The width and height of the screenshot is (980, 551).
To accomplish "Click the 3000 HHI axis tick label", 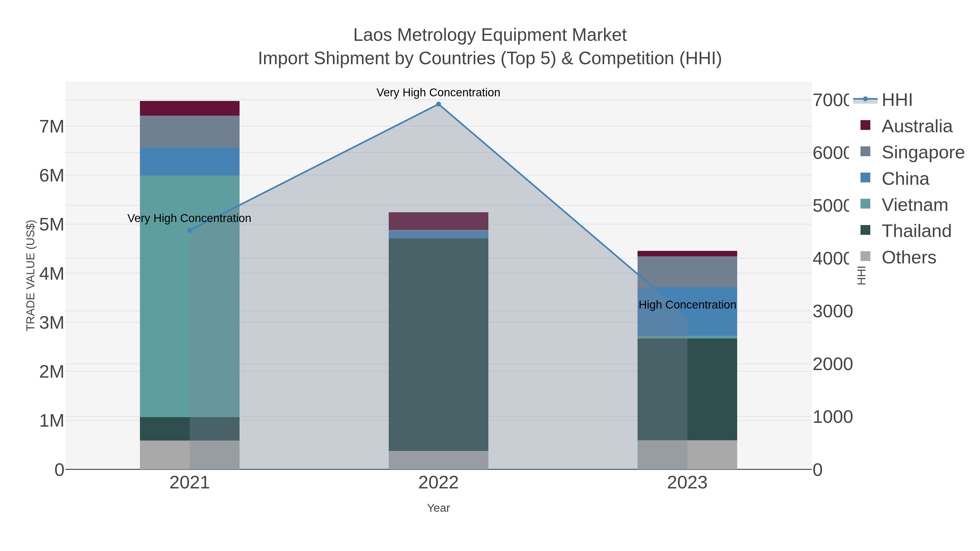I will pyautogui.click(x=833, y=312).
